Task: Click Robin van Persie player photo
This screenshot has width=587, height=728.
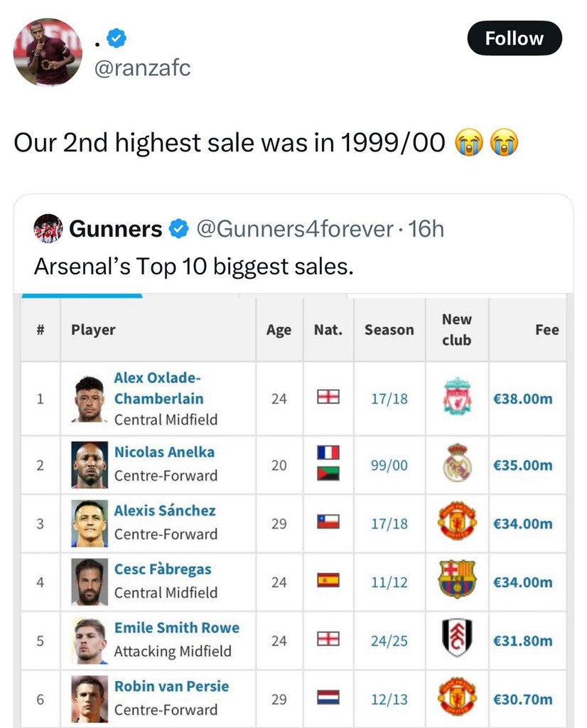Action: pos(90,698)
